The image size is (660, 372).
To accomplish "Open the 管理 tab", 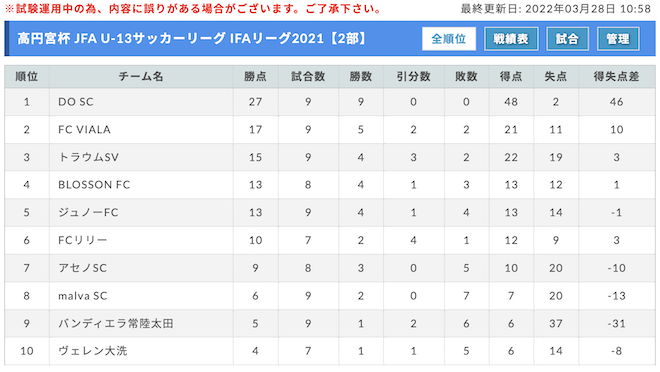I will coord(618,39).
